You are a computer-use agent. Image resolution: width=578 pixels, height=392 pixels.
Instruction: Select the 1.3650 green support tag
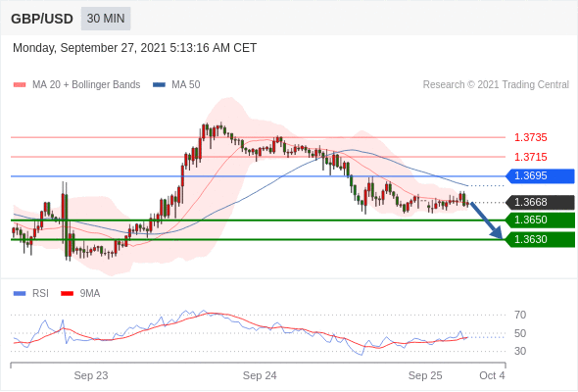[x=540, y=220]
